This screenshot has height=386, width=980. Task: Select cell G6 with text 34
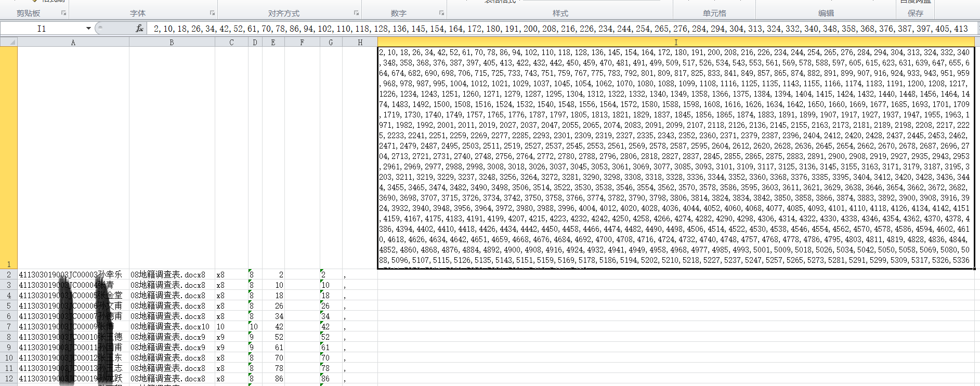click(331, 316)
